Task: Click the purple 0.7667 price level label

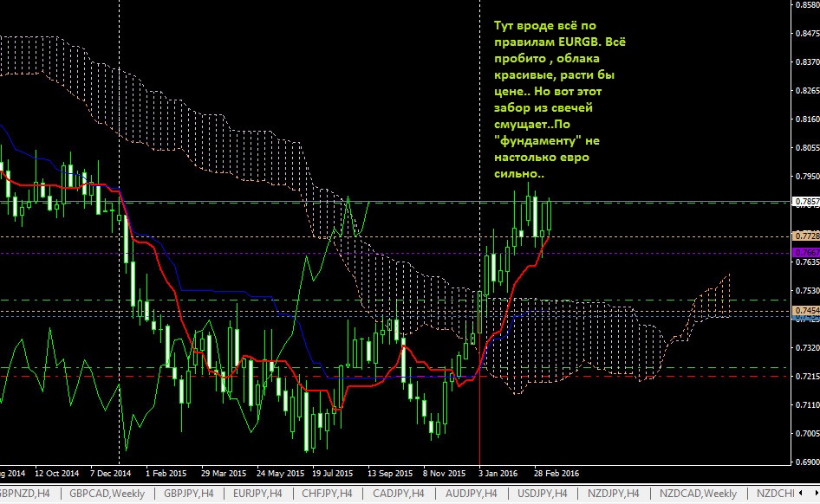Action: click(x=806, y=253)
